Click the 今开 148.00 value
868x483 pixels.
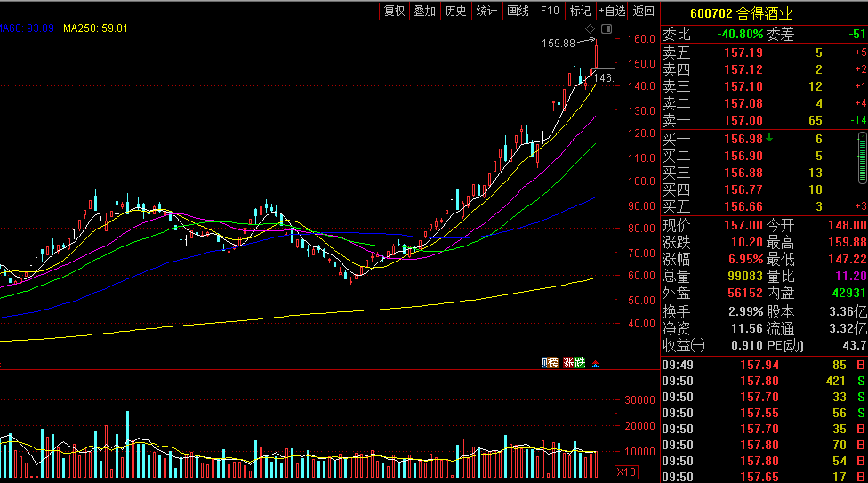(847, 225)
